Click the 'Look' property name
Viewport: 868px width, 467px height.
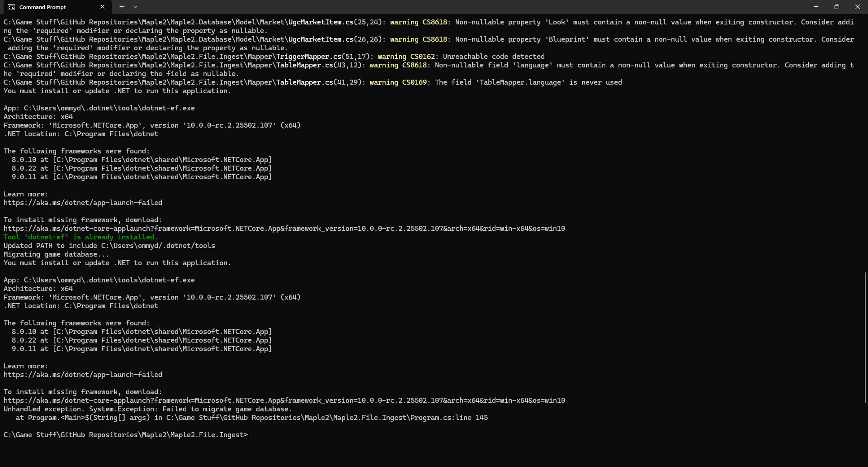coord(557,22)
